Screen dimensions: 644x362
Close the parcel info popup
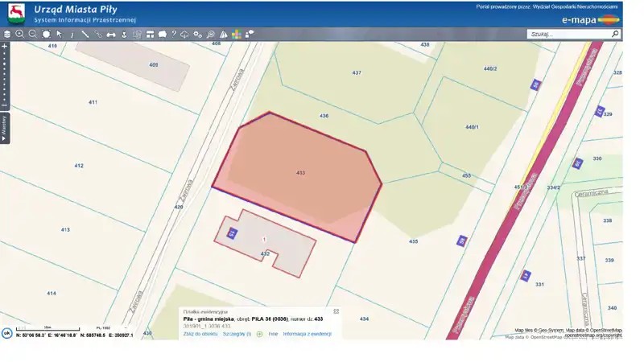click(336, 311)
